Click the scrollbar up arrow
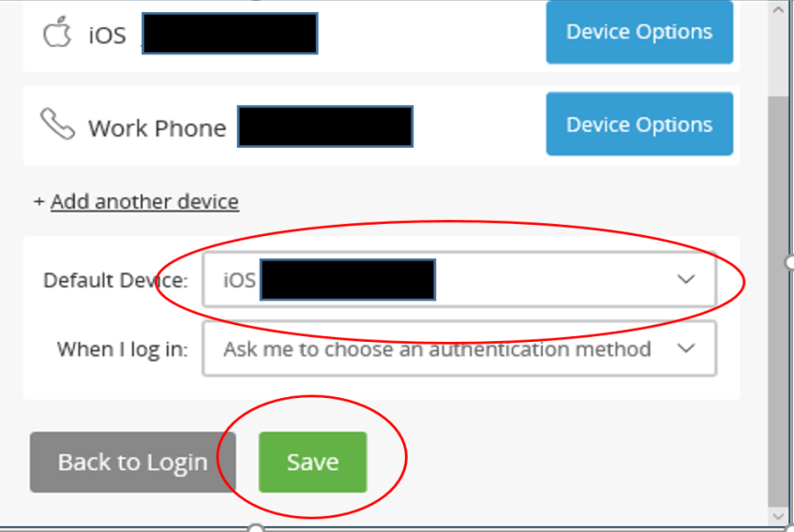The image size is (794, 532). point(778,9)
